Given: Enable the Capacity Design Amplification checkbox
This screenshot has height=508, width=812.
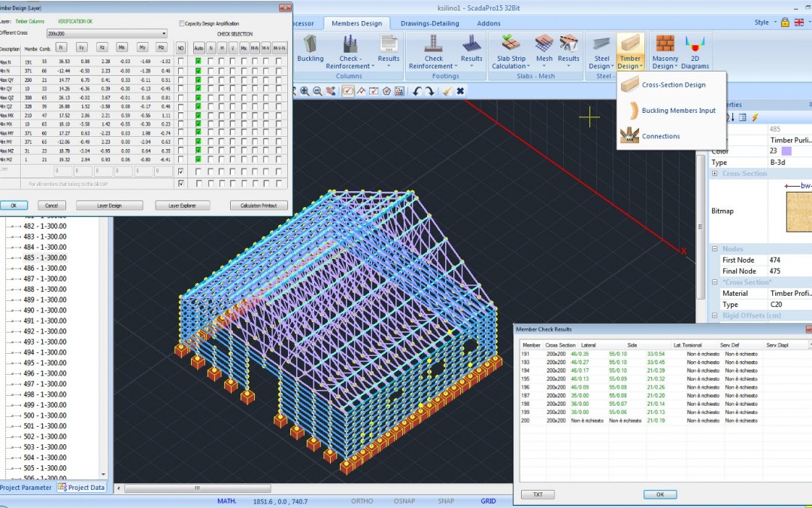Looking at the screenshot, I should (180, 23).
